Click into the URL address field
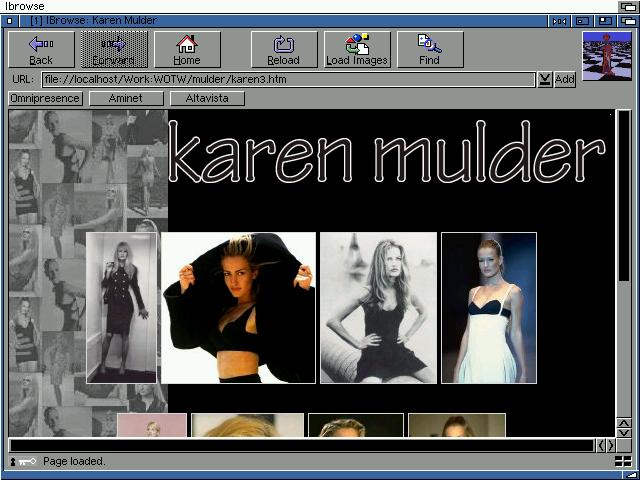Viewport: 640px width, 480px height. click(x=288, y=80)
